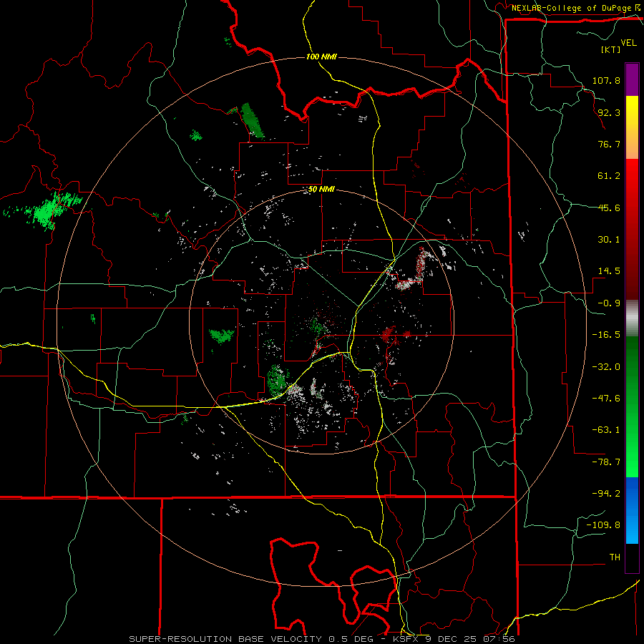Image resolution: width=644 pixels, height=644 pixels.
Task: Click the -109.8 velocity scale value
Action: pos(603,525)
